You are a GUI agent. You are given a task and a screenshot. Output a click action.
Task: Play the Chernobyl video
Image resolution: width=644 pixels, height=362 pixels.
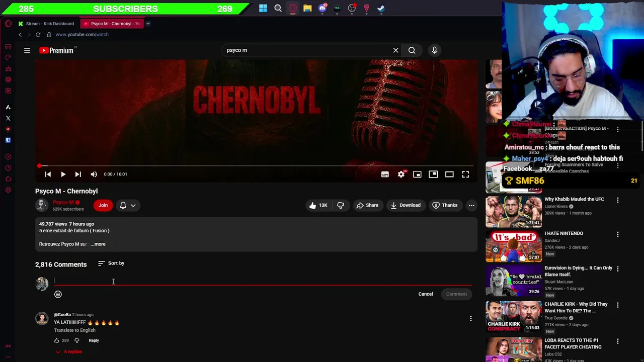[x=63, y=174]
